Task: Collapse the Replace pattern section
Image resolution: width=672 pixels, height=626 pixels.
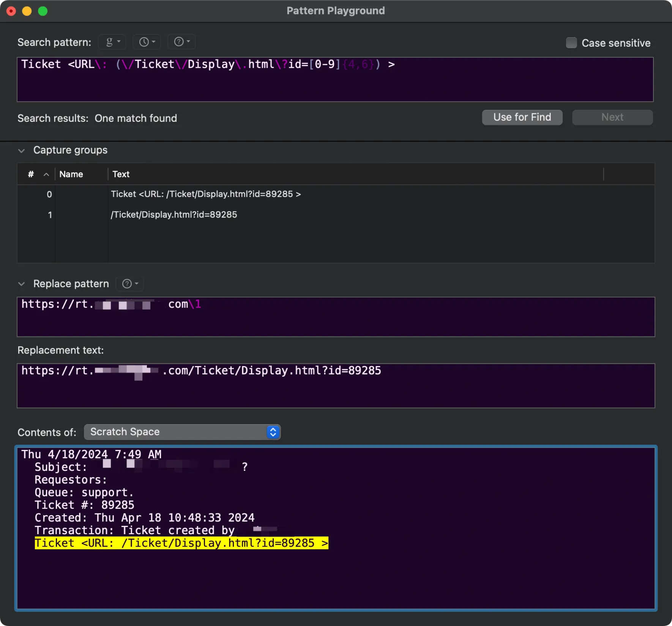Action: 22,284
